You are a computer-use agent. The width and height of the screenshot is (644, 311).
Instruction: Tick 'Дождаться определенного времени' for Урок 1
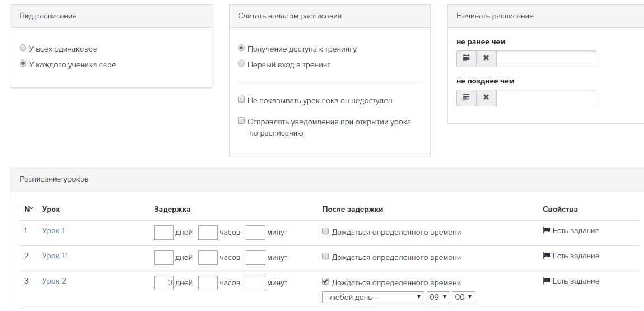pos(325,231)
